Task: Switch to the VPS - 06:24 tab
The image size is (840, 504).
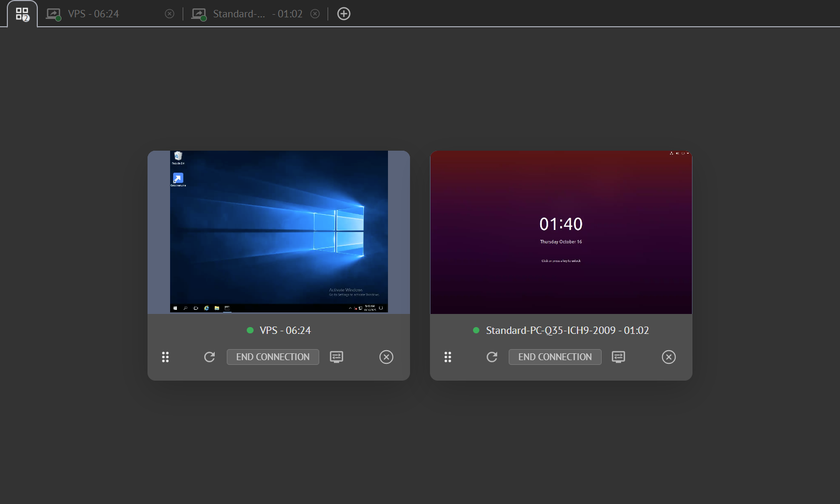Action: coord(93,14)
